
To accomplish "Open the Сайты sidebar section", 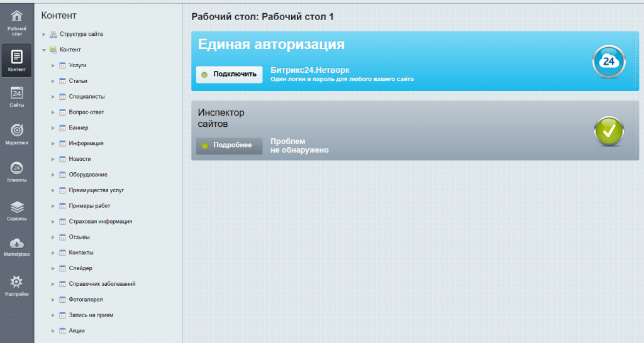I will tap(17, 97).
